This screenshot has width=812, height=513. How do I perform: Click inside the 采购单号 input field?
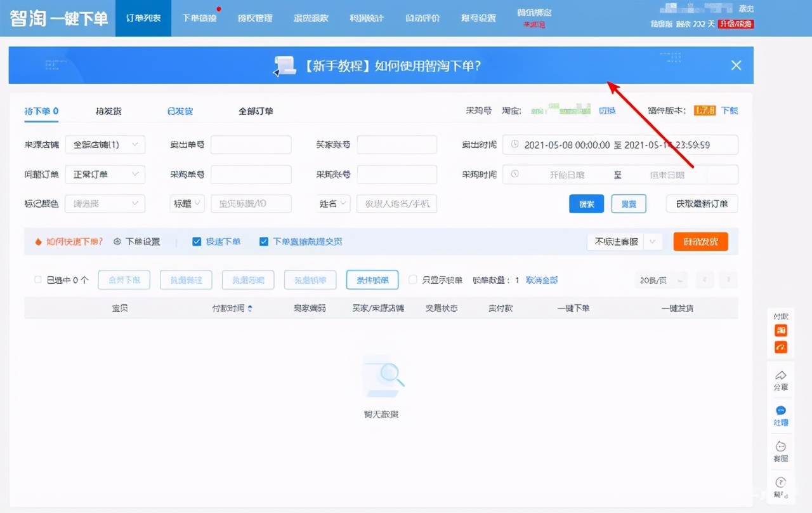pos(251,174)
